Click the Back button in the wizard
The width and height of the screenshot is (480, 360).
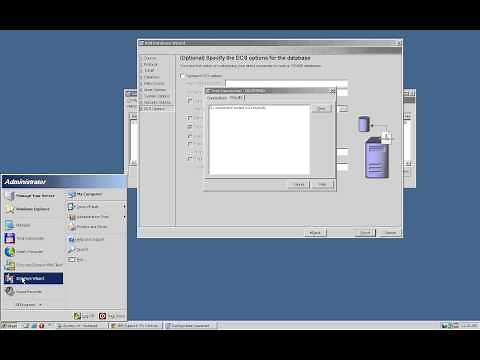pos(315,233)
